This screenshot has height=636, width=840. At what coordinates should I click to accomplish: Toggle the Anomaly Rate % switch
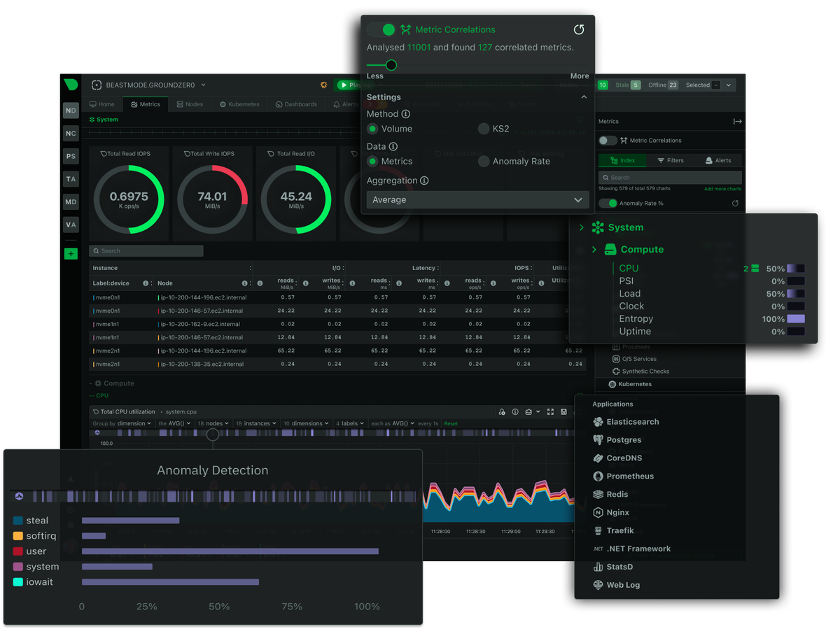(608, 204)
